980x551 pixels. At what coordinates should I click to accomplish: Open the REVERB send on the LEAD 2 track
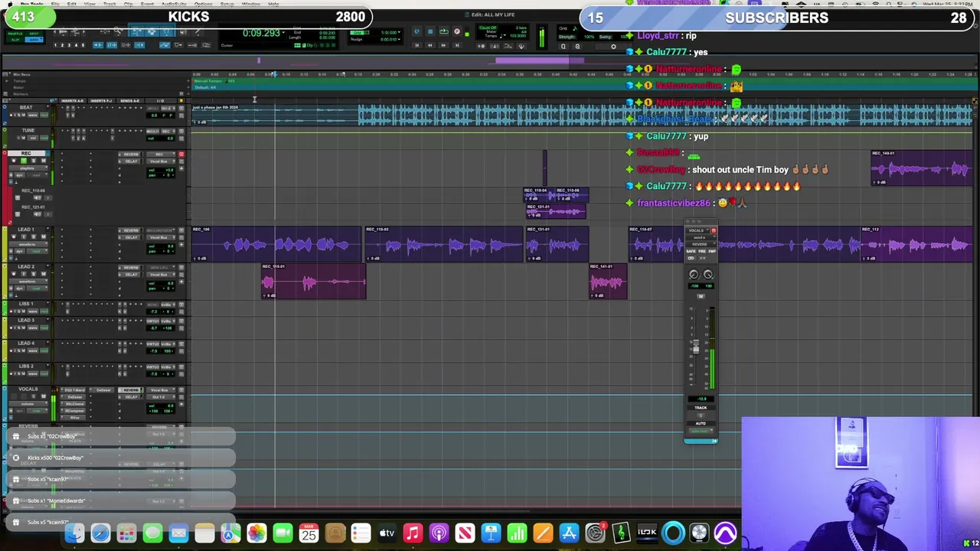point(130,268)
